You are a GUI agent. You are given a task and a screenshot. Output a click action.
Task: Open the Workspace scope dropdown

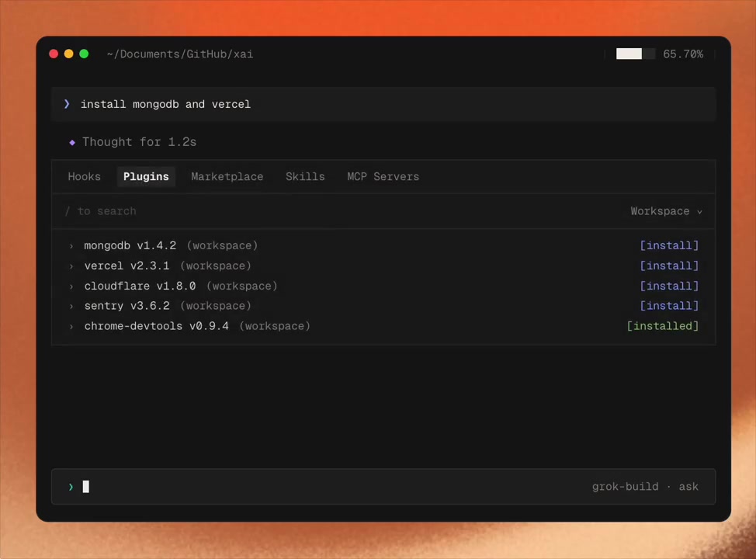pos(666,211)
